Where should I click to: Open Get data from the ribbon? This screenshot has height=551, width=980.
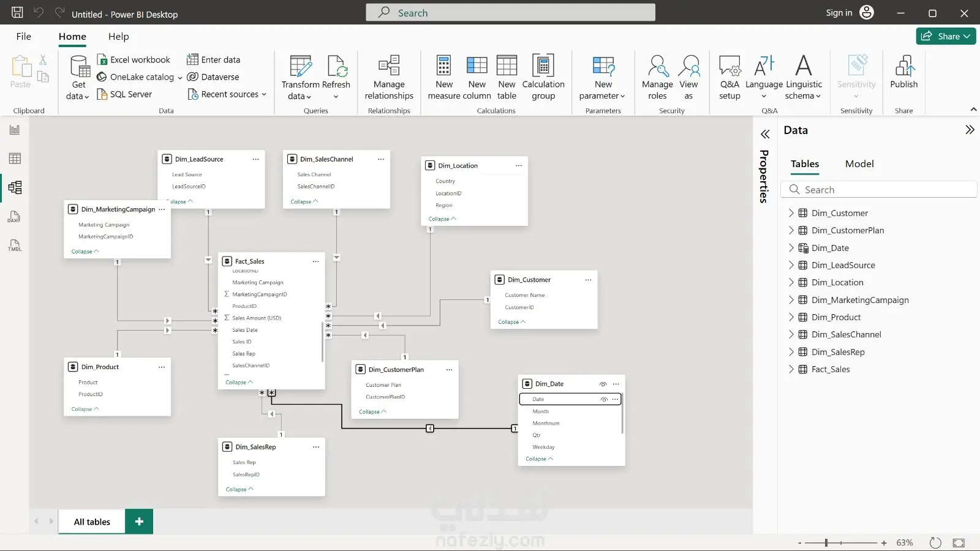78,77
